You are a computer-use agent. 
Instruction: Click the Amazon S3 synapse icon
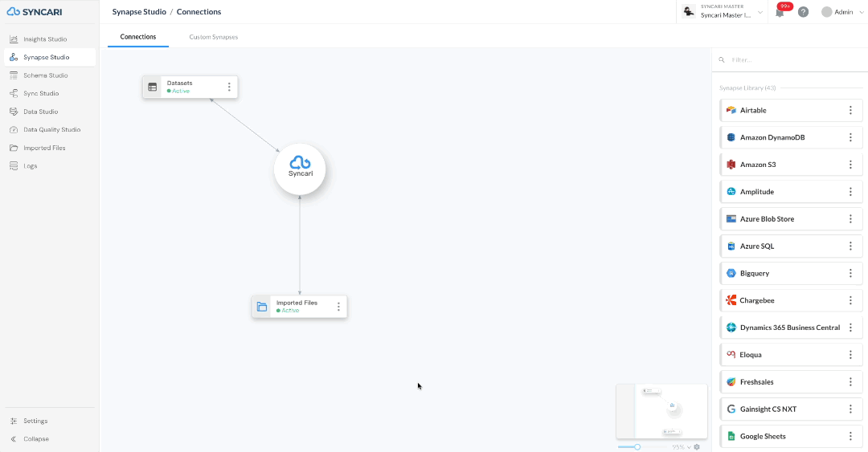(731, 165)
